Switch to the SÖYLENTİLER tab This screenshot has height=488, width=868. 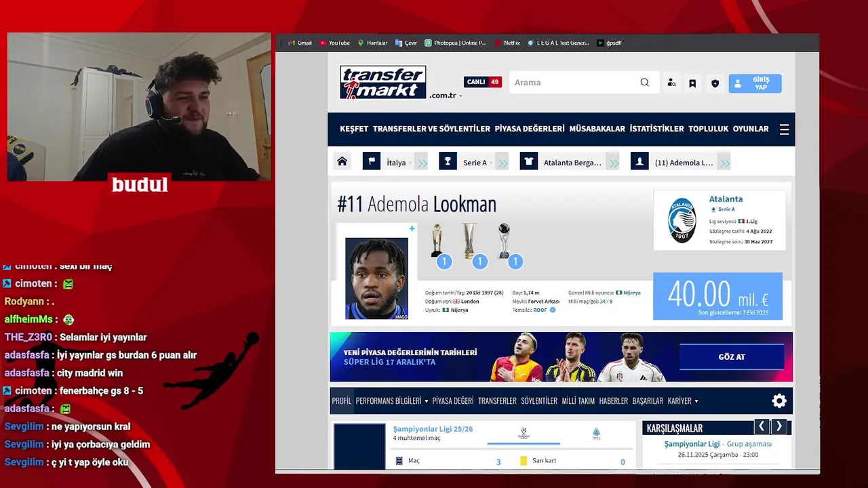539,401
